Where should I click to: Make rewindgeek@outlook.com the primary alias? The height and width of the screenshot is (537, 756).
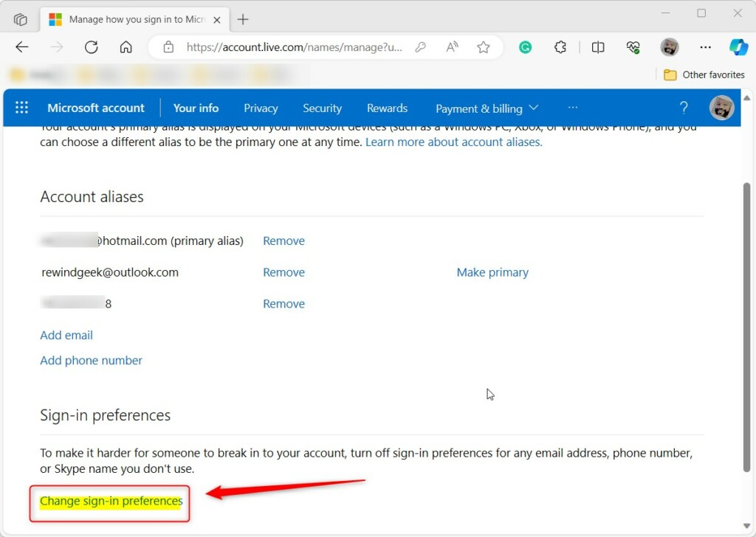(x=492, y=272)
